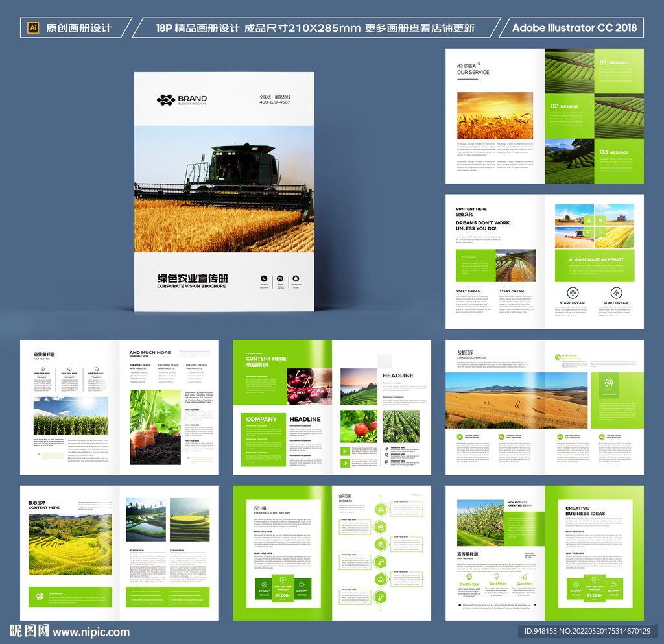
Task: Click the 85.000+ figure on 合作共赢 page
Action: [x=283, y=595]
